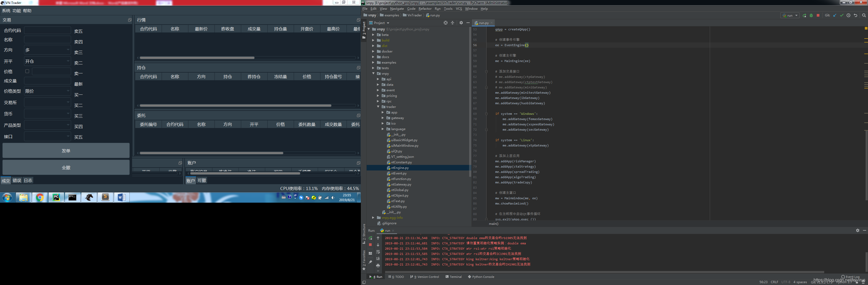Open the 价格类型 dropdown showing 限价
868x285 pixels.
point(48,91)
